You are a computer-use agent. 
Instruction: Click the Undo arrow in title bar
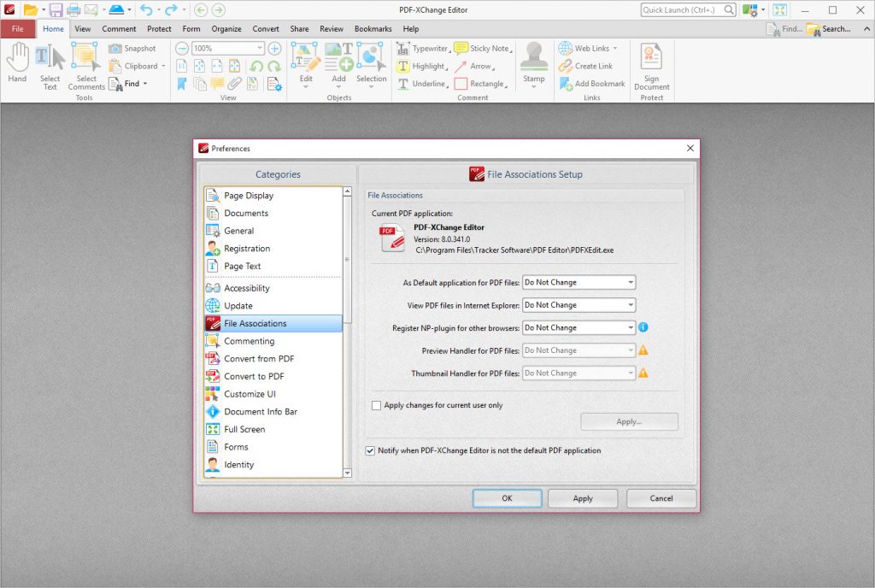pos(146,9)
